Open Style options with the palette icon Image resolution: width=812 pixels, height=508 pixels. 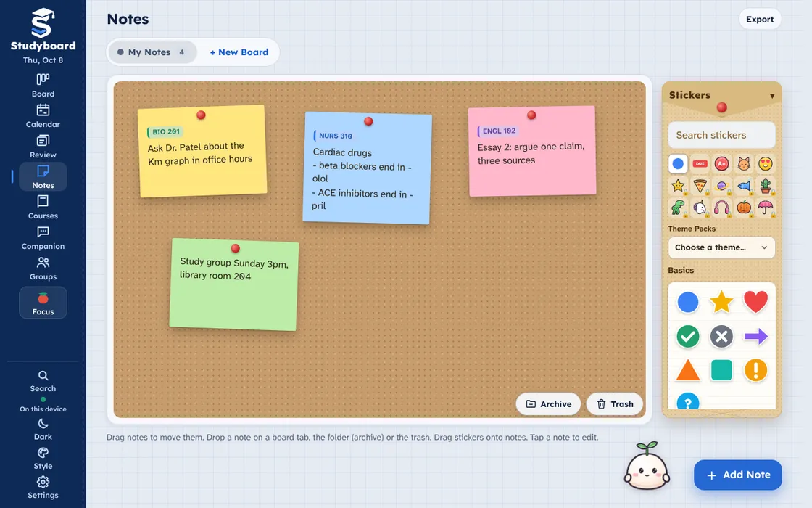[x=43, y=458]
